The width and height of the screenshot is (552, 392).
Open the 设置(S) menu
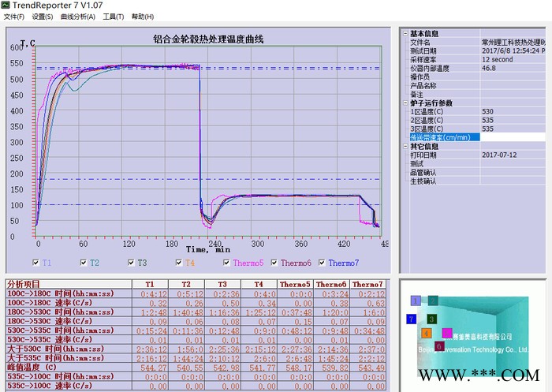click(x=43, y=17)
